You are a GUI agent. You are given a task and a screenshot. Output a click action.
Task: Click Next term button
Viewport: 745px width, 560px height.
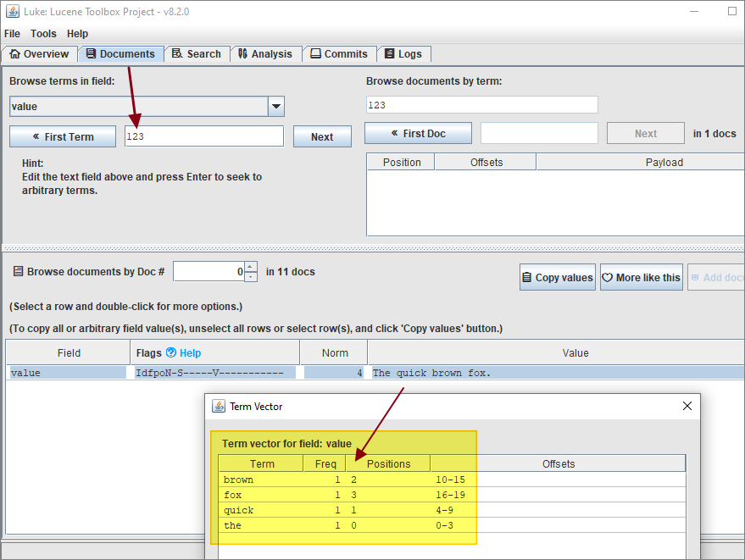pyautogui.click(x=322, y=137)
